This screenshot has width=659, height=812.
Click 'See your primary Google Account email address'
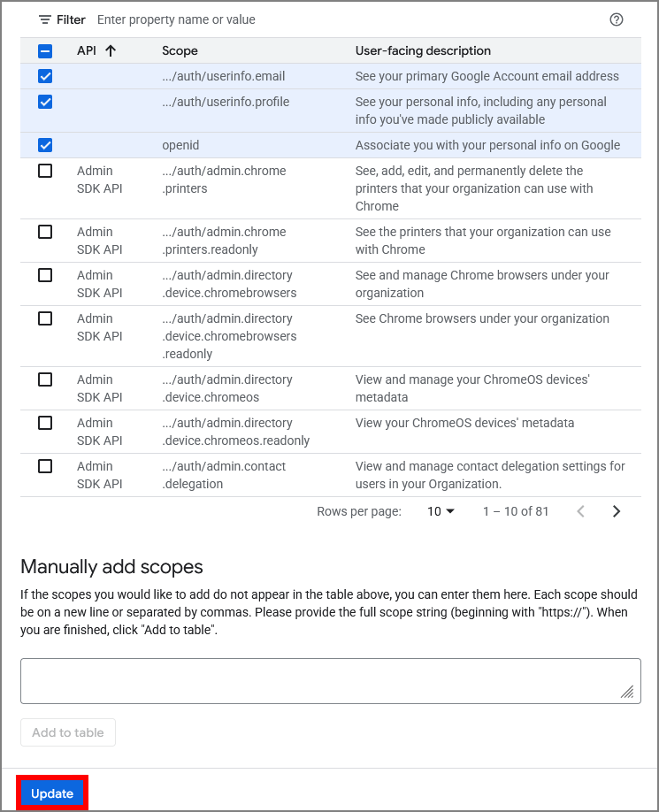(x=487, y=76)
